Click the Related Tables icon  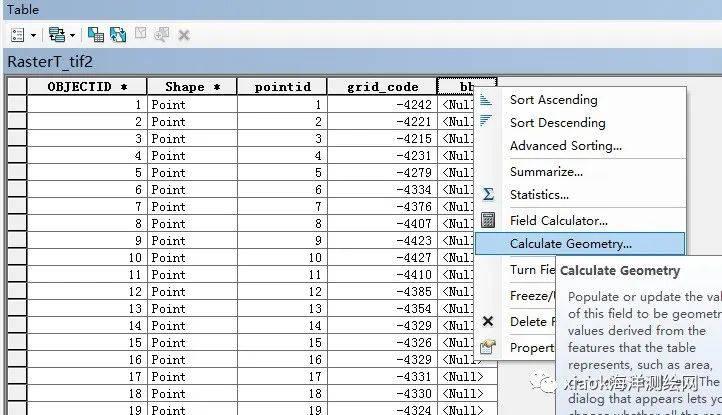click(x=55, y=35)
